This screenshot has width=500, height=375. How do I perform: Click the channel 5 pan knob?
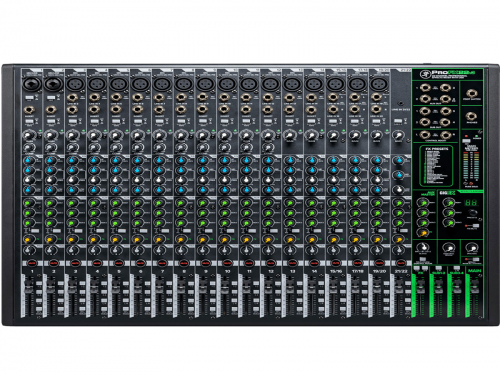click(x=116, y=250)
